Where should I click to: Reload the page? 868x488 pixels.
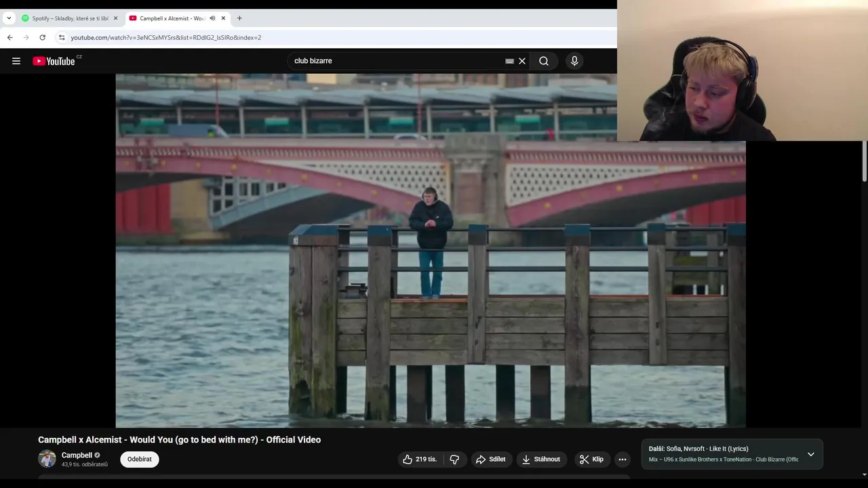42,37
